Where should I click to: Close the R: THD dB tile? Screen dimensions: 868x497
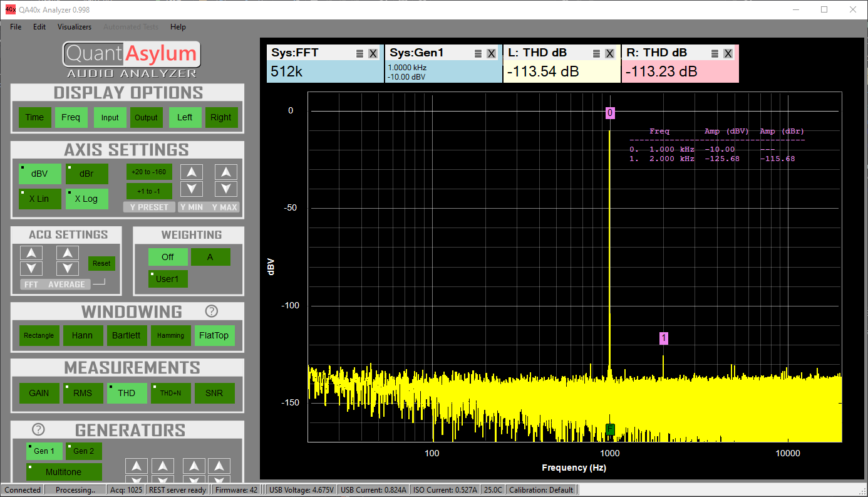click(x=728, y=53)
